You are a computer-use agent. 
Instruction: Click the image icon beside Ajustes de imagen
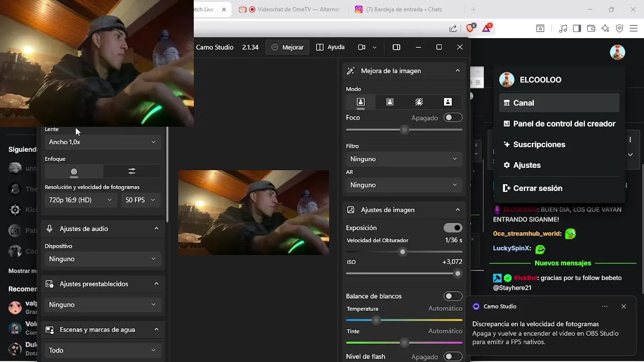pyautogui.click(x=351, y=210)
